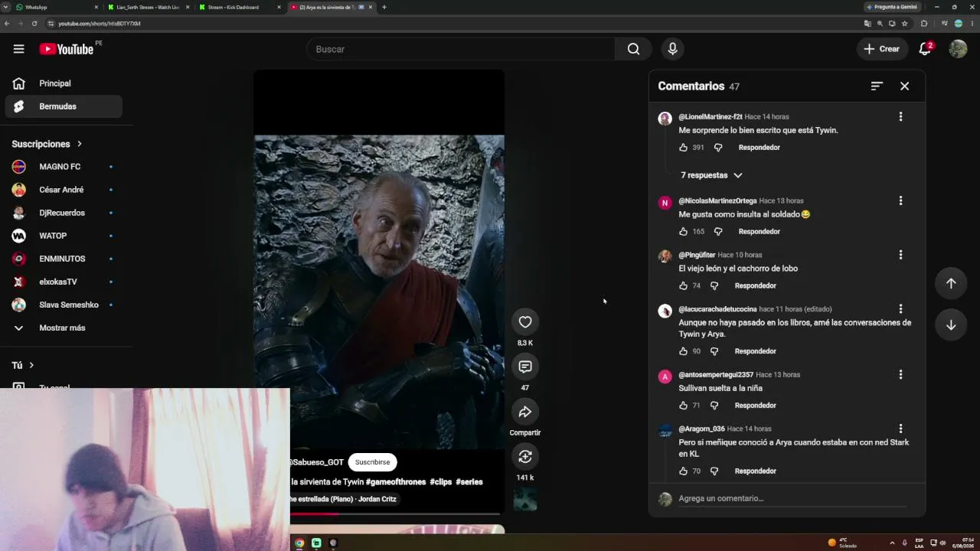
Task: Click the search magnifier button
Action: [x=633, y=49]
